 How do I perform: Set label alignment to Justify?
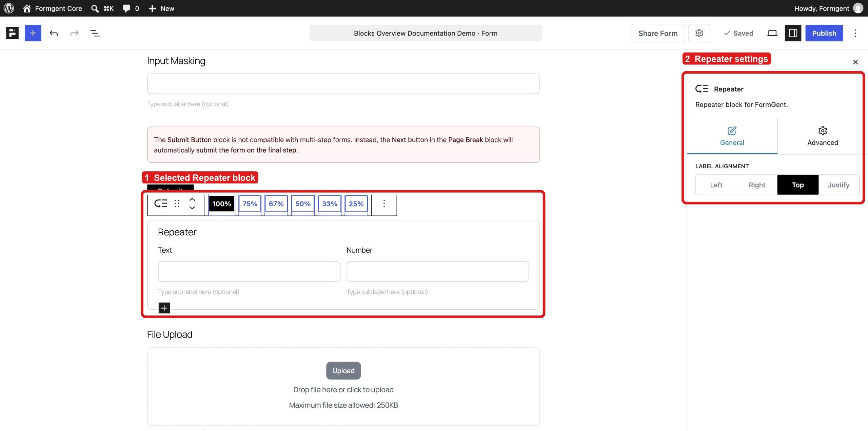(839, 185)
